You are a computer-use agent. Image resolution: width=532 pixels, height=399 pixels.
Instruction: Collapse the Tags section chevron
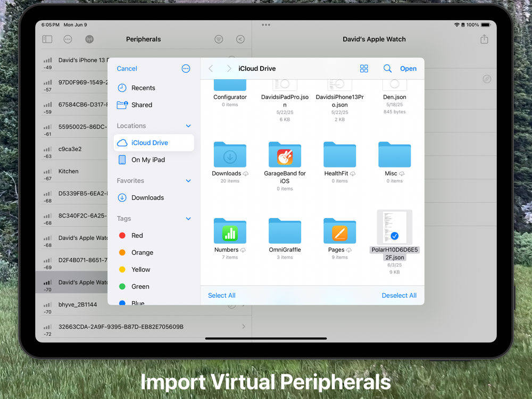pos(188,219)
